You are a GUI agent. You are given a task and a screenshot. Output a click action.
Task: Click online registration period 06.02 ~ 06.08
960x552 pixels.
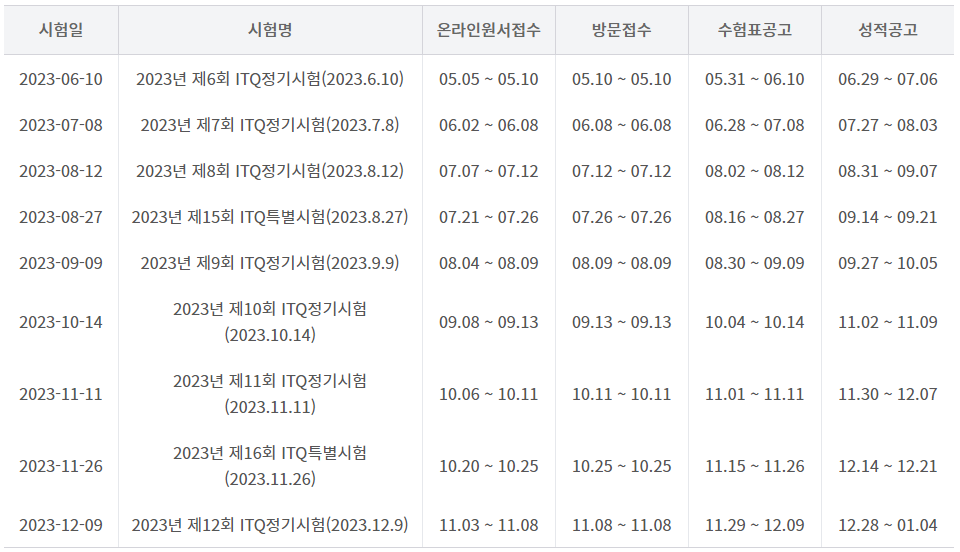(489, 125)
